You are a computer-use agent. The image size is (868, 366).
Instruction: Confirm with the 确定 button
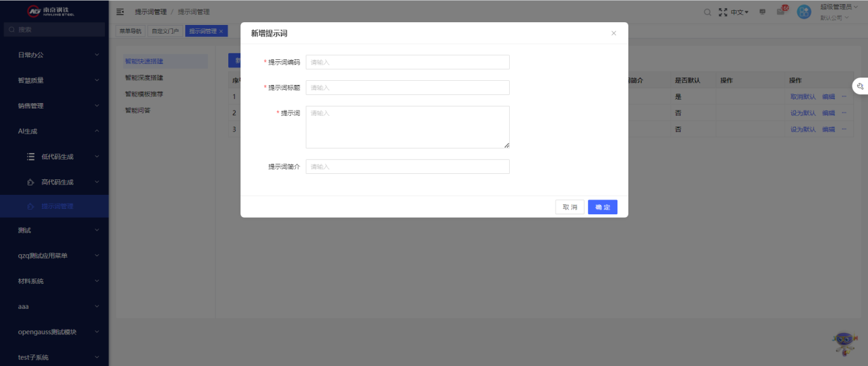(x=603, y=207)
